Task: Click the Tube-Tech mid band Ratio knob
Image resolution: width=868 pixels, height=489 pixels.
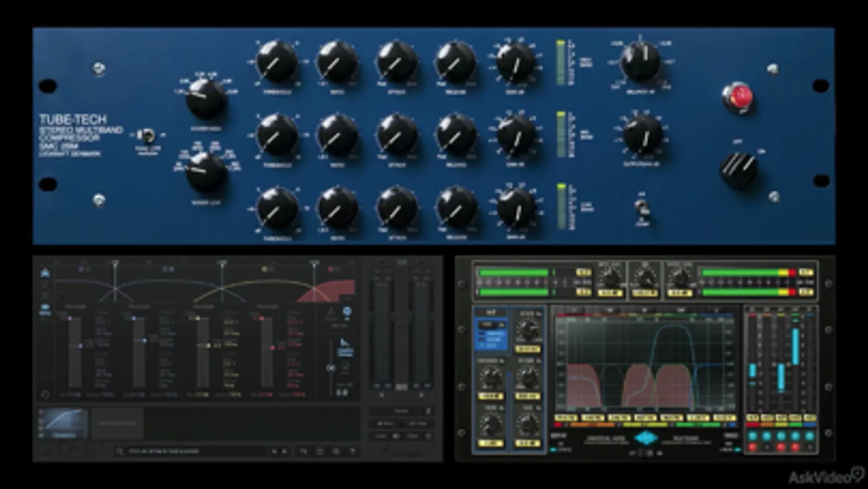Action: pos(337,135)
